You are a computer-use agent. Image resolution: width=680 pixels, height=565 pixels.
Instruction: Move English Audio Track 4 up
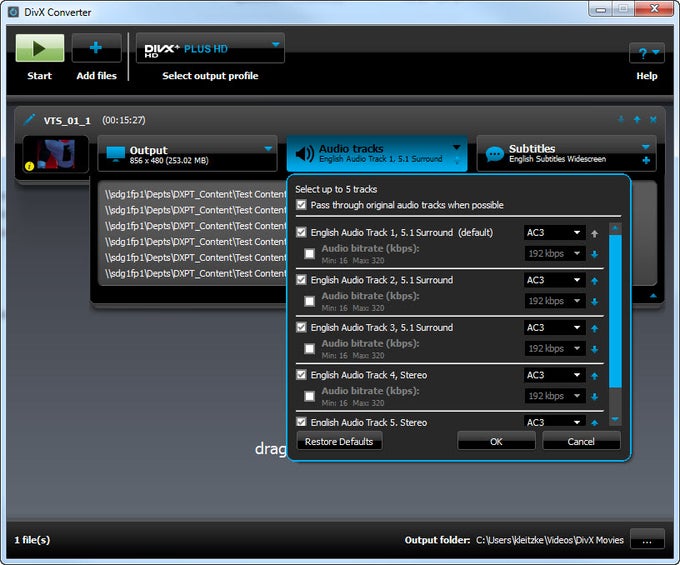pyautogui.click(x=595, y=376)
